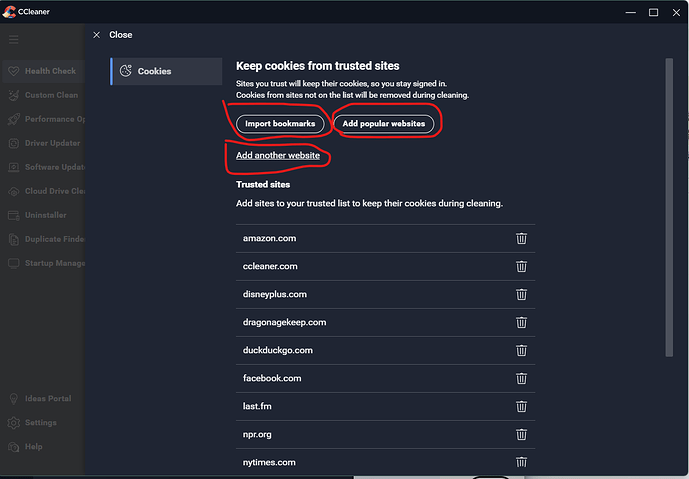Close the cookies settings panel
The width and height of the screenshot is (689, 479).
point(112,35)
